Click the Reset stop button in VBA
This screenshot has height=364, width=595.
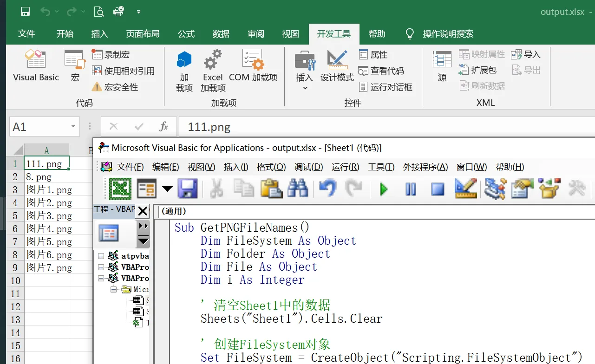pos(438,189)
